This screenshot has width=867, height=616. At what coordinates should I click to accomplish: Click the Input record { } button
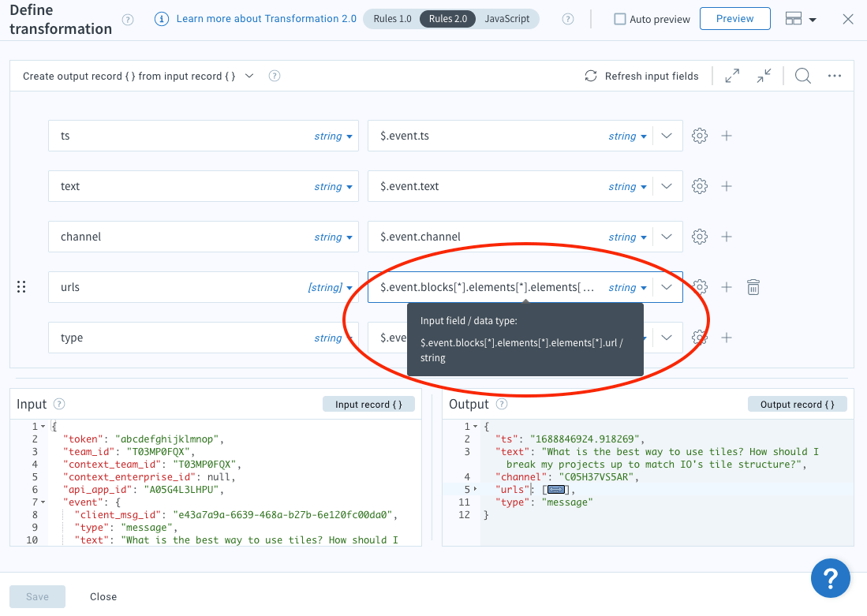pos(368,404)
